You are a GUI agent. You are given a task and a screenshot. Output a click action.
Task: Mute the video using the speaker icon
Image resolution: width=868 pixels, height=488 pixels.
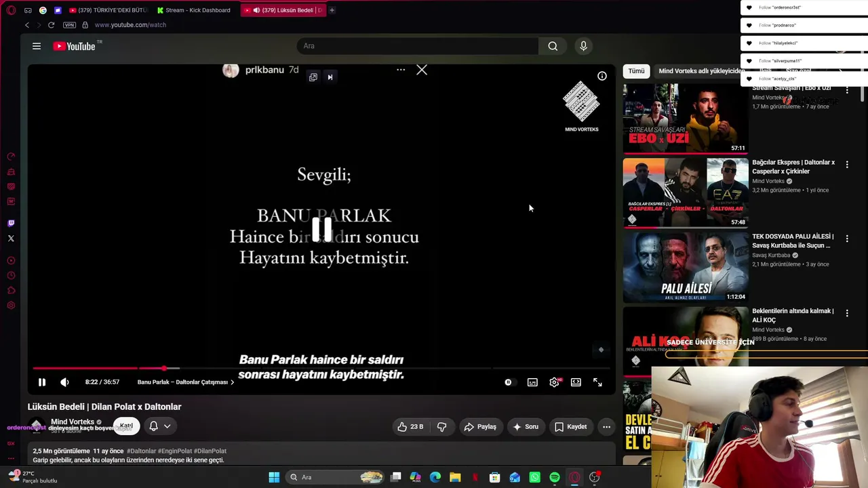click(64, 382)
